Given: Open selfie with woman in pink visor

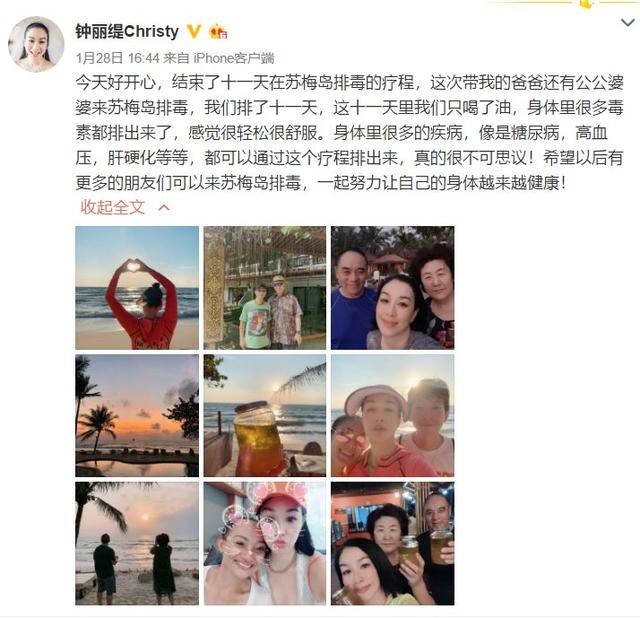Looking at the screenshot, I should (x=392, y=416).
